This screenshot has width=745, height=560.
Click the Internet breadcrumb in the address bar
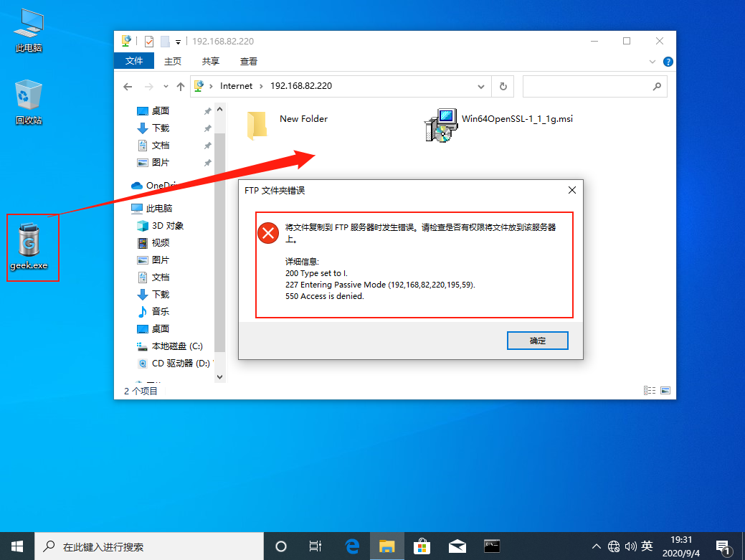click(236, 86)
